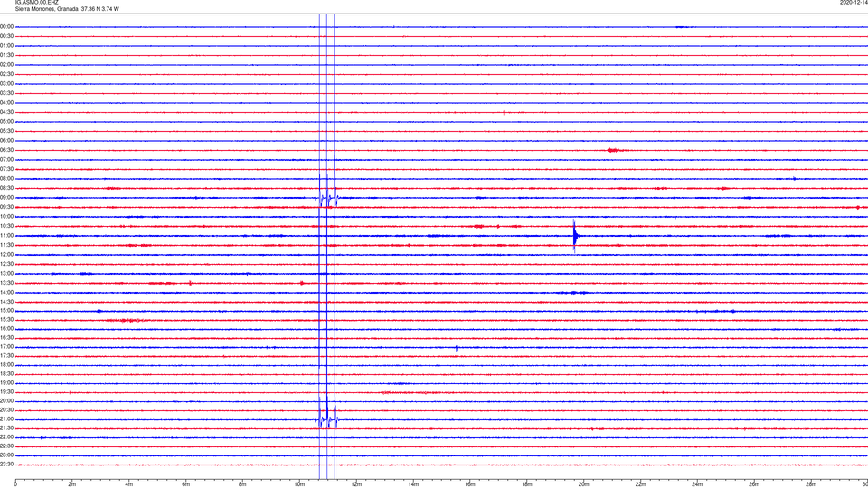The width and height of the screenshot is (868, 488).
Task: Select the 09:00 trace time label
Action: (x=7, y=198)
